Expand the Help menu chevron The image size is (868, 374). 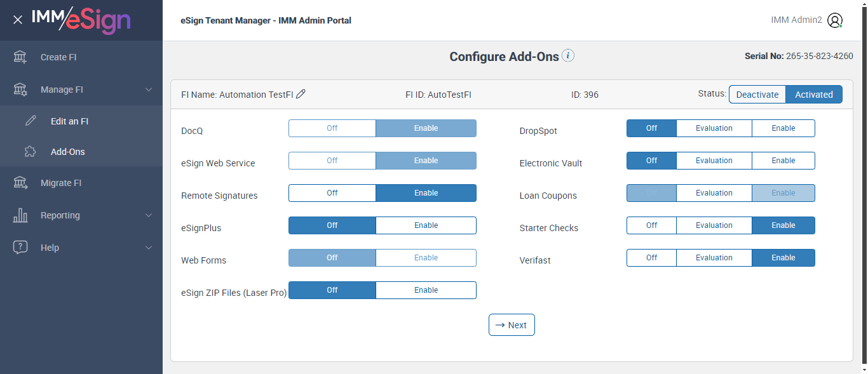(x=149, y=248)
